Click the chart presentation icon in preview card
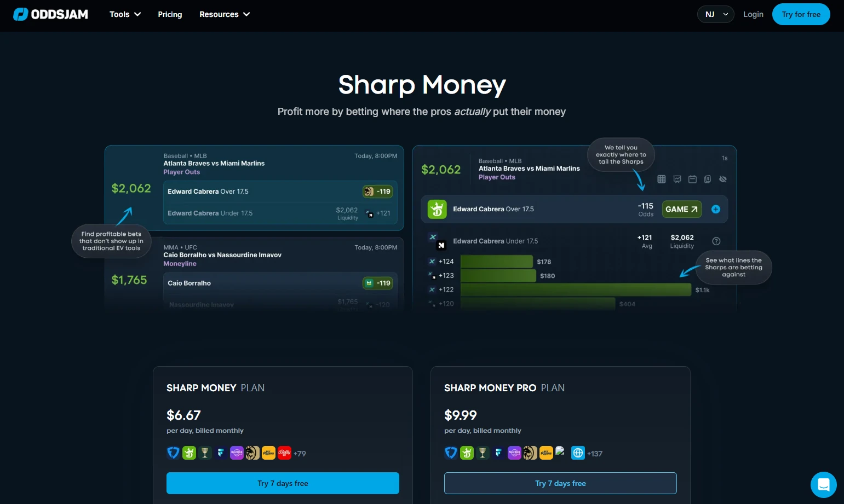Image resolution: width=844 pixels, height=504 pixels. coord(677,179)
